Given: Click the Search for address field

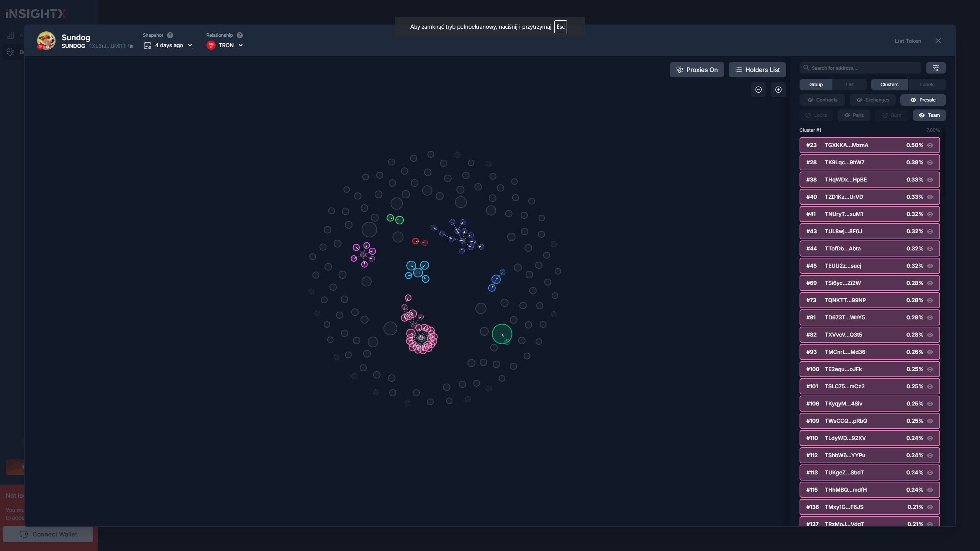Looking at the screenshot, I should 862,68.
